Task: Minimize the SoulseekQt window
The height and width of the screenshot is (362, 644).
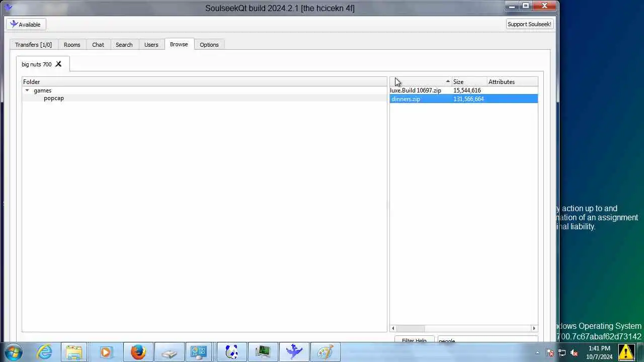Action: pos(512,6)
